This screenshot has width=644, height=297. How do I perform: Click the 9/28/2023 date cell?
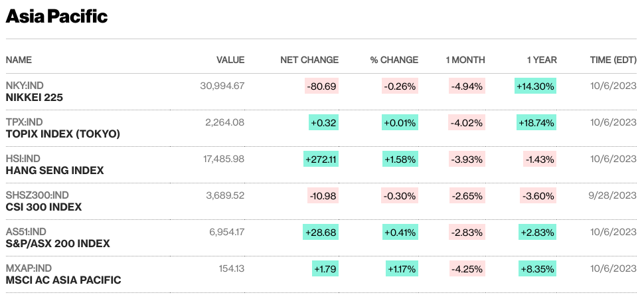coord(613,195)
